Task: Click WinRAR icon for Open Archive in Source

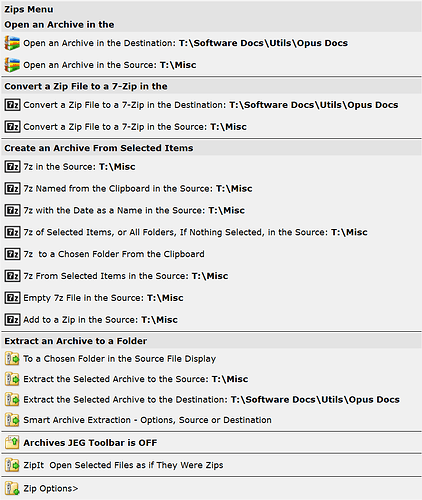Action: click(12, 65)
